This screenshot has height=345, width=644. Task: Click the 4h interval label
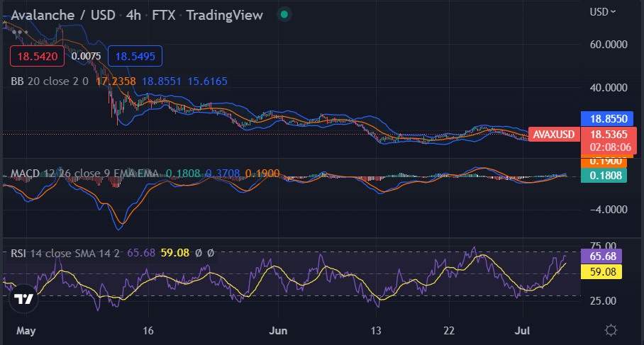click(x=133, y=15)
